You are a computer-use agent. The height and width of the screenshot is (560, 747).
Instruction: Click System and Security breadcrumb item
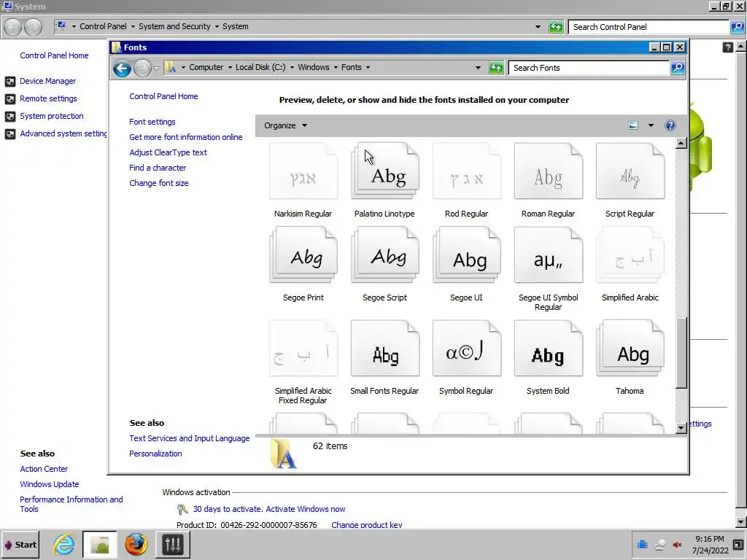(x=174, y=26)
